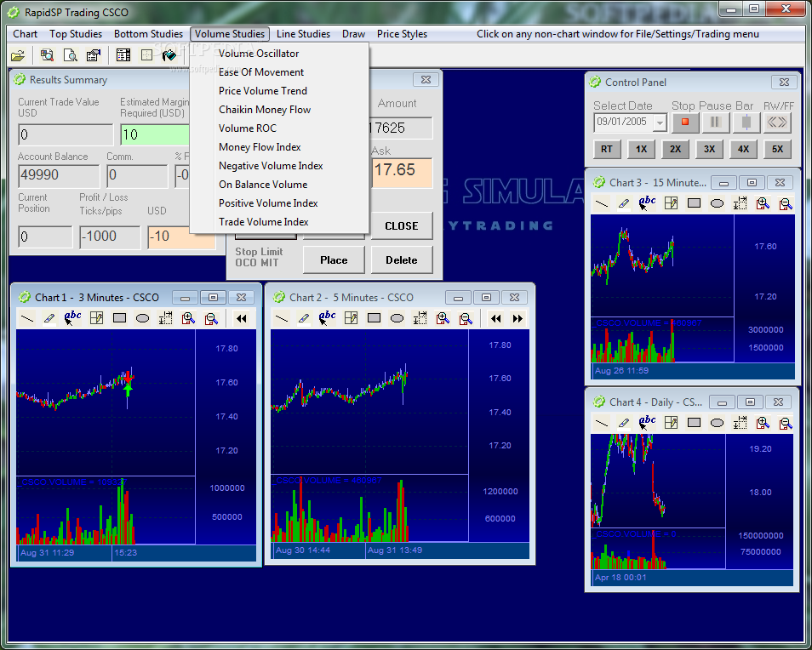Open the Select Date dropdown in Control Panel
The width and height of the screenshot is (812, 650).
coord(660,123)
